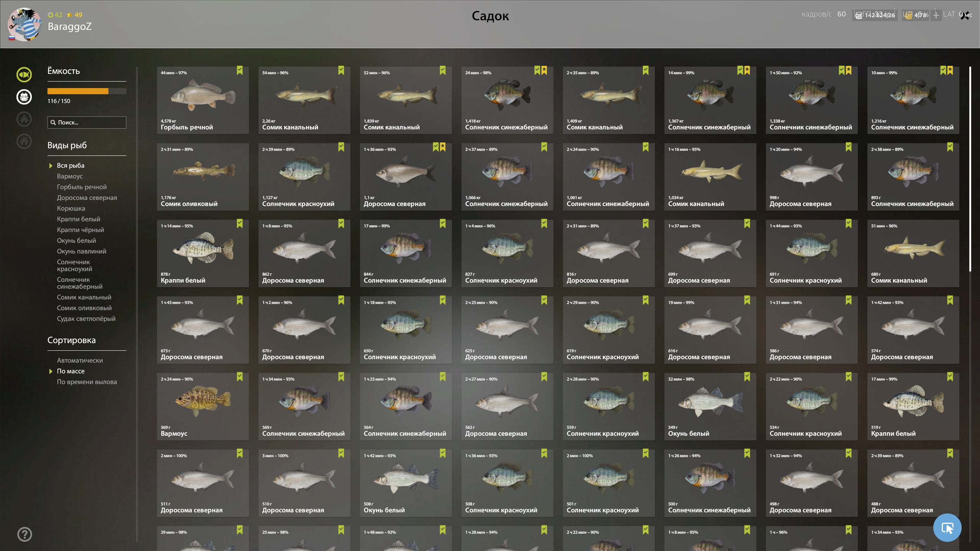Viewport: 980px width, 551px height.
Task: Select the fish basket sidebar icon
Action: pyautogui.click(x=24, y=97)
